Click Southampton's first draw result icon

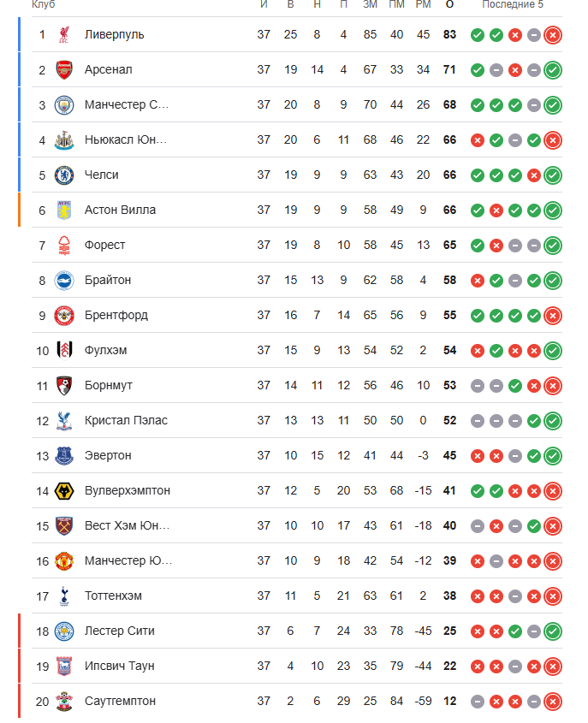click(478, 702)
